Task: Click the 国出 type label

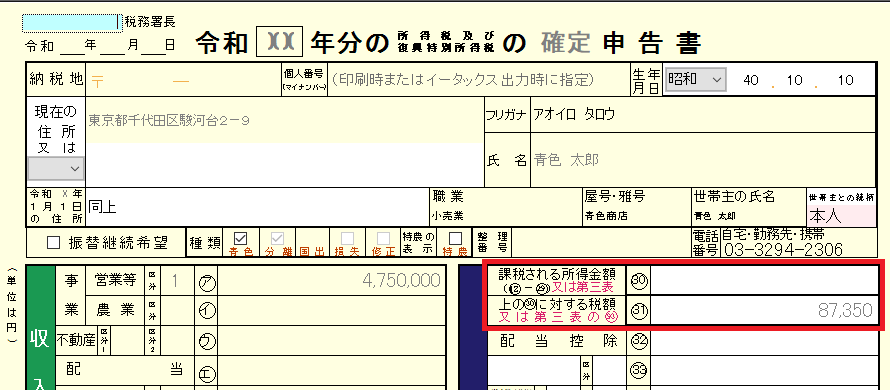Action: 312,250
